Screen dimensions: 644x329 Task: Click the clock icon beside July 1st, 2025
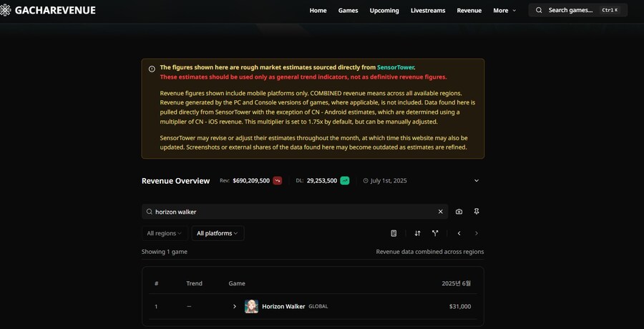[x=366, y=181]
